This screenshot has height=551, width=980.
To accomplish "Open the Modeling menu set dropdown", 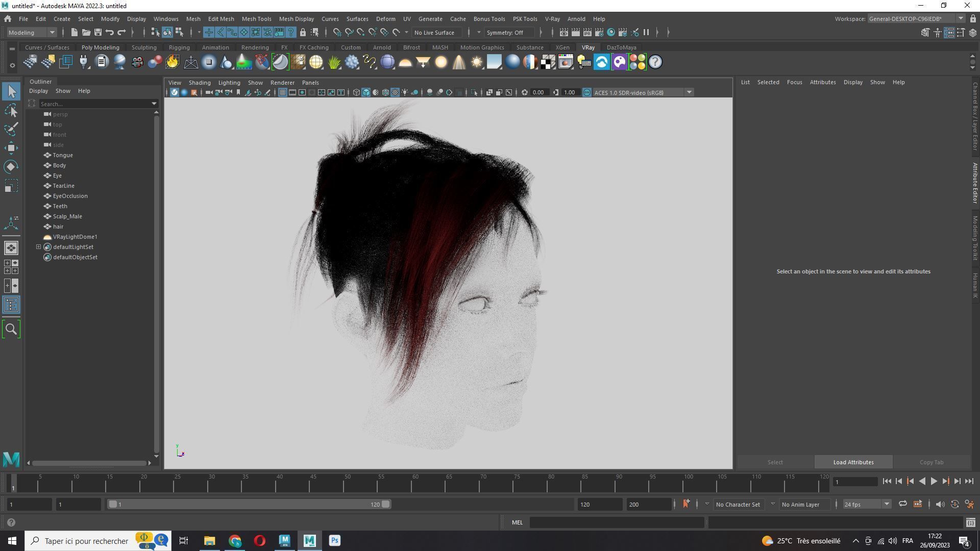I will click(x=32, y=33).
